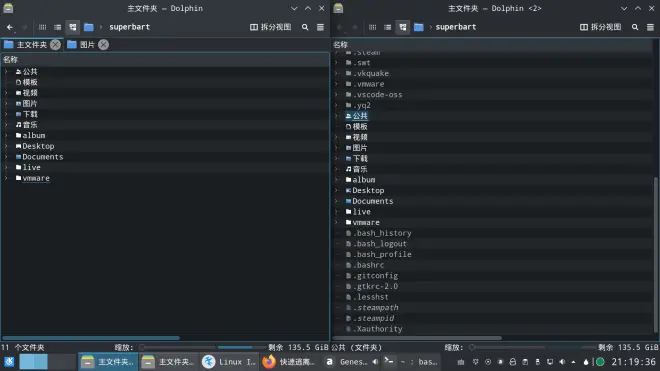Select details view mode in right window
This screenshot has height=371, width=660.
click(403, 27)
